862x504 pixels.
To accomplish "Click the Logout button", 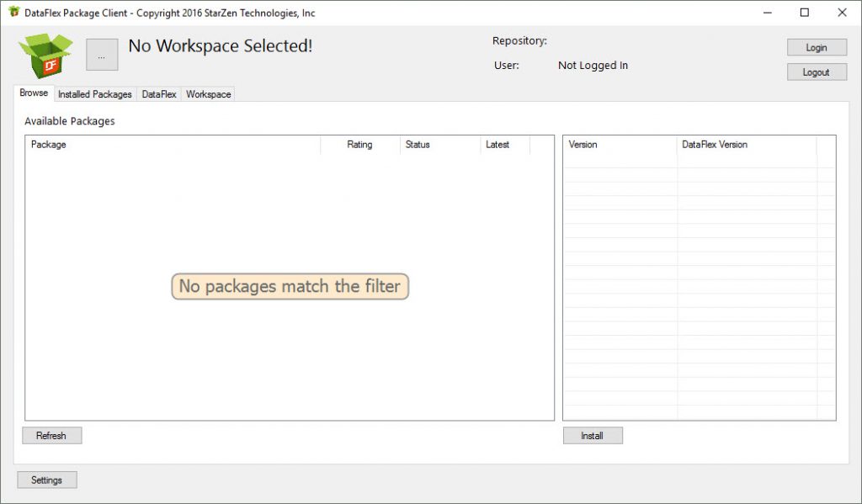I will click(x=817, y=72).
